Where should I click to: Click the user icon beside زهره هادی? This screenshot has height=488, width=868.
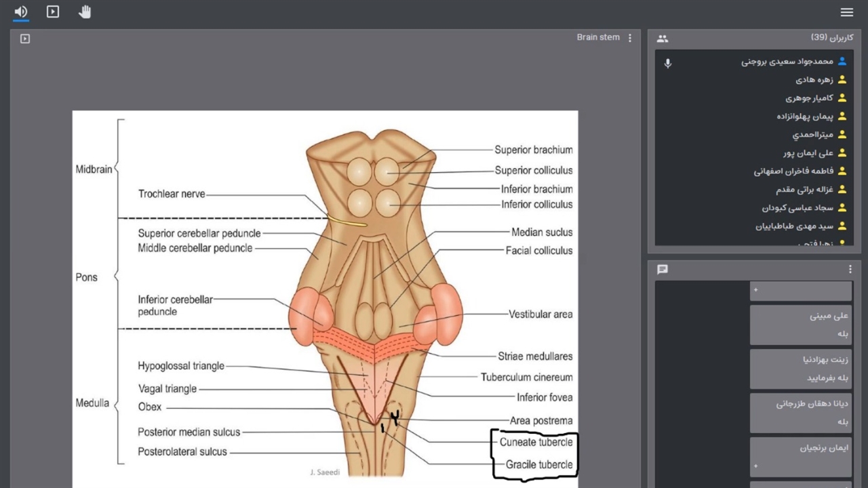[x=842, y=80]
